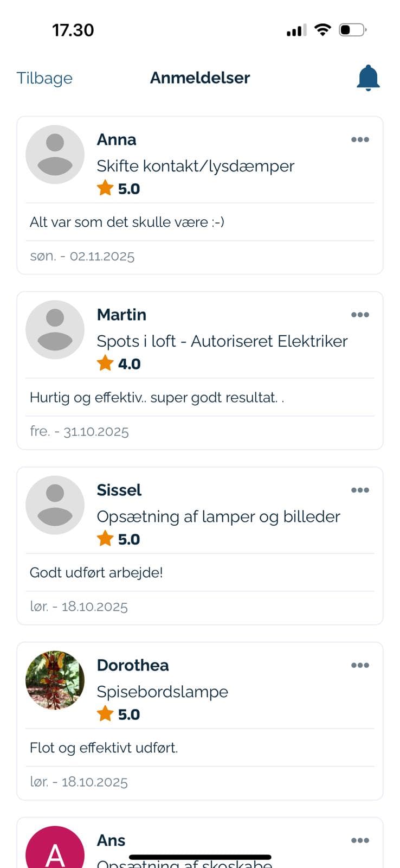Tap Sissel's default profile avatar

[55, 505]
